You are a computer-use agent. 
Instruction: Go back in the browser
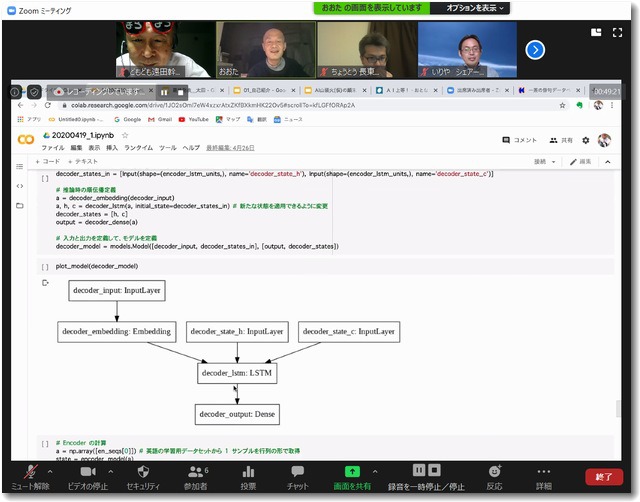(x=21, y=105)
